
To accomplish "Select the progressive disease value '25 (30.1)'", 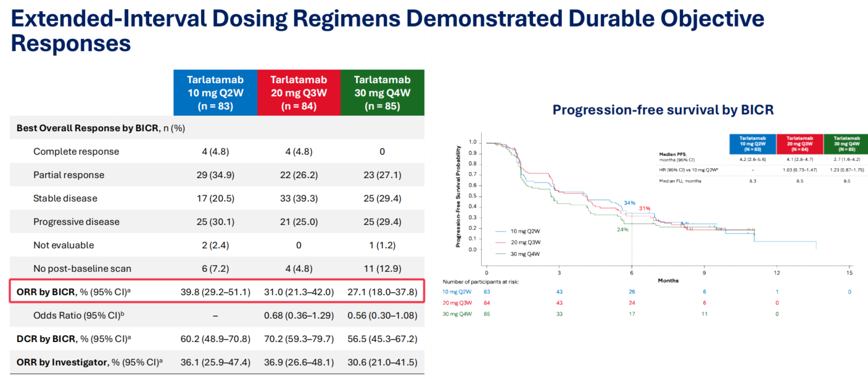I will point(215,222).
